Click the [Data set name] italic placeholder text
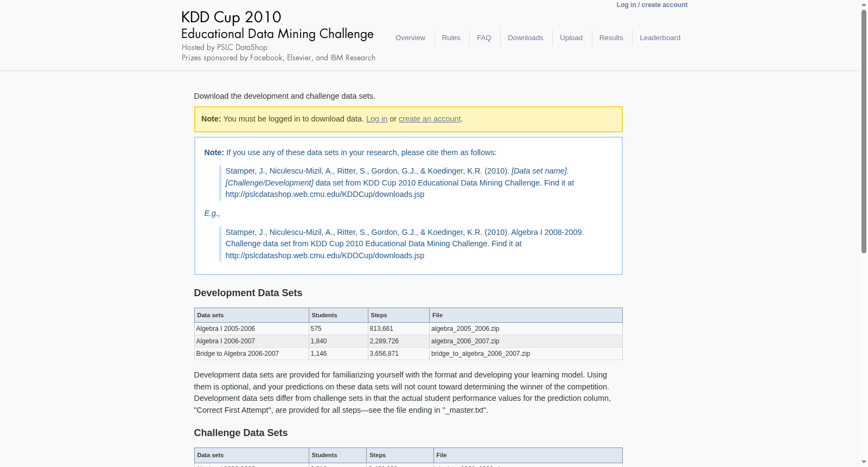Image resolution: width=868 pixels, height=467 pixels. point(539,171)
